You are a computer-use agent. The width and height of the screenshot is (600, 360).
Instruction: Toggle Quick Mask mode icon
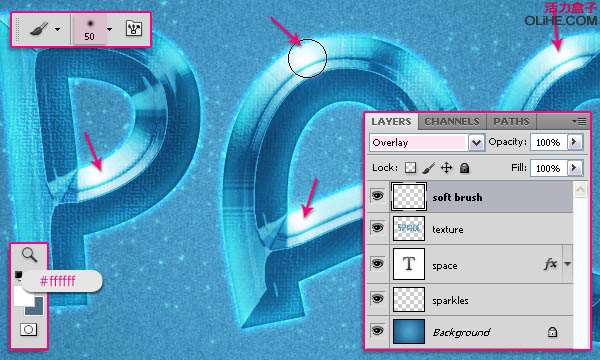[x=29, y=329]
